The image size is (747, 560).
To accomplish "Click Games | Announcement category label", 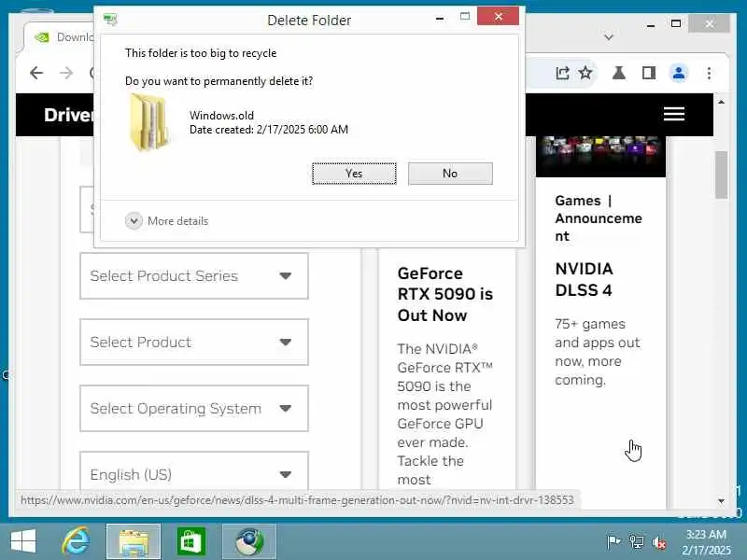I will (599, 218).
